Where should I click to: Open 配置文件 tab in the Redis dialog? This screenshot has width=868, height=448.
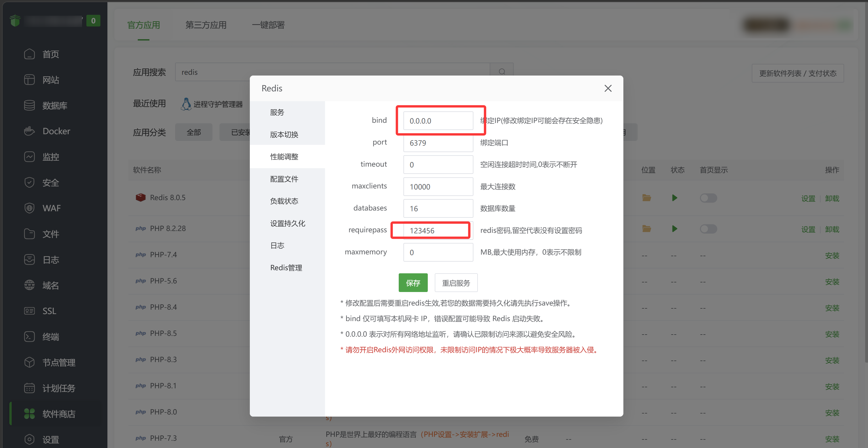pos(284,179)
